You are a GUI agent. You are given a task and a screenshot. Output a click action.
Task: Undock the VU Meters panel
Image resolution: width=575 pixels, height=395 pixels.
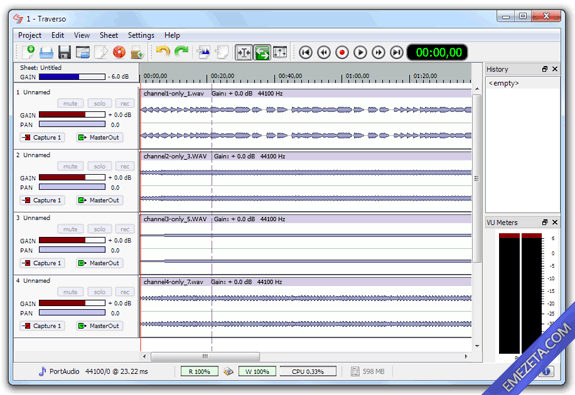(545, 222)
